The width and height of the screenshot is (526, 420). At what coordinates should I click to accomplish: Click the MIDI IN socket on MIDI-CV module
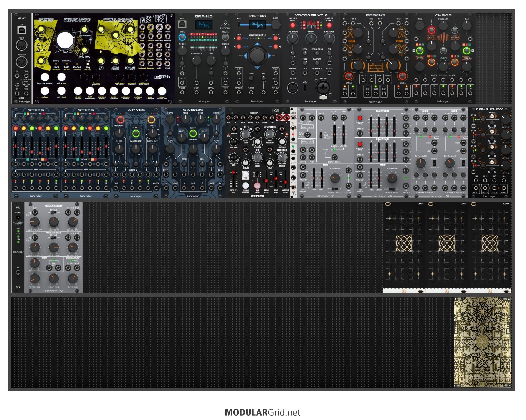click(21, 45)
